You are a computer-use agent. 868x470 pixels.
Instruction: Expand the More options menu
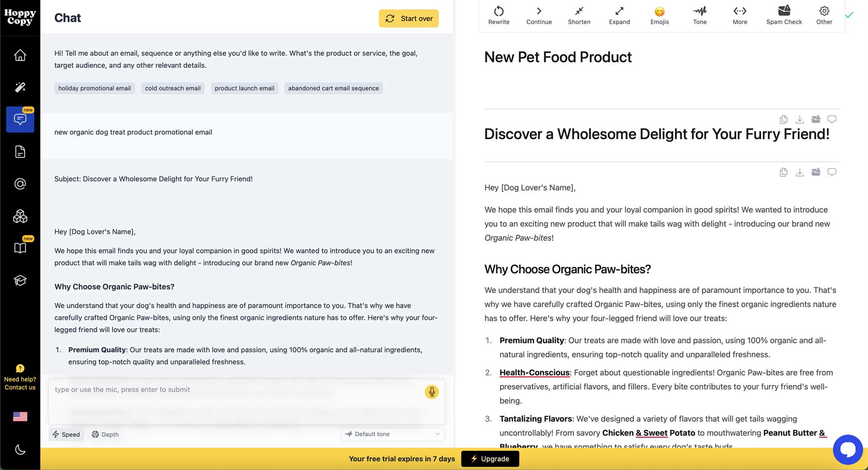(x=740, y=15)
